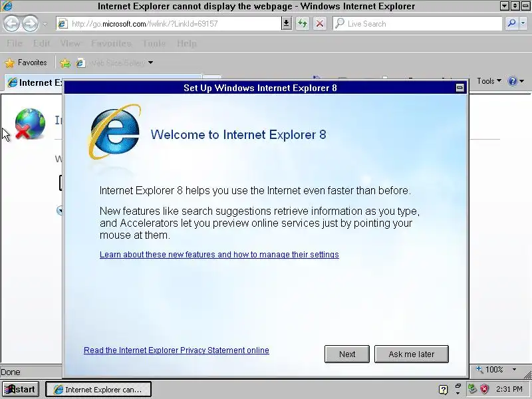532x399 pixels.
Task: Click the browser Back arrow button
Action: 12,23
